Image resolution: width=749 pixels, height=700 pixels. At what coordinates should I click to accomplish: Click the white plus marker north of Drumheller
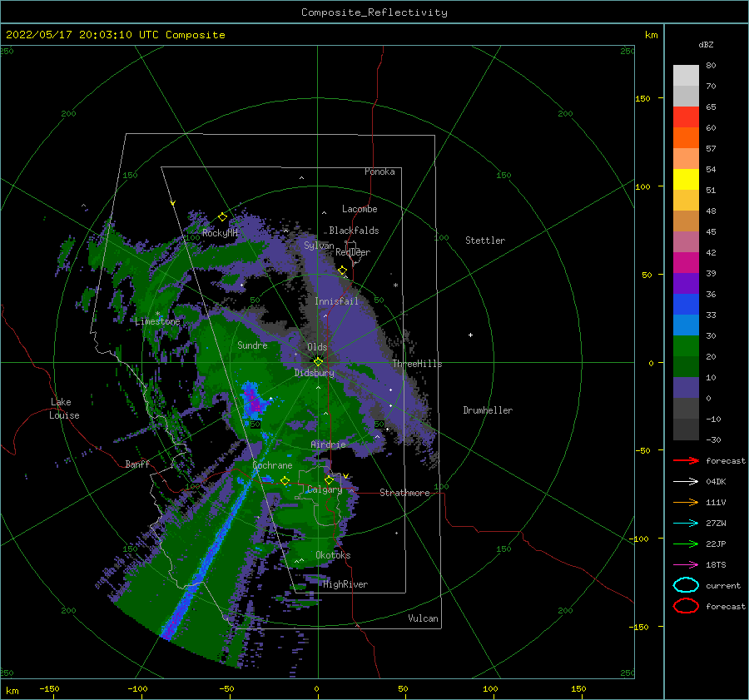[x=470, y=335]
